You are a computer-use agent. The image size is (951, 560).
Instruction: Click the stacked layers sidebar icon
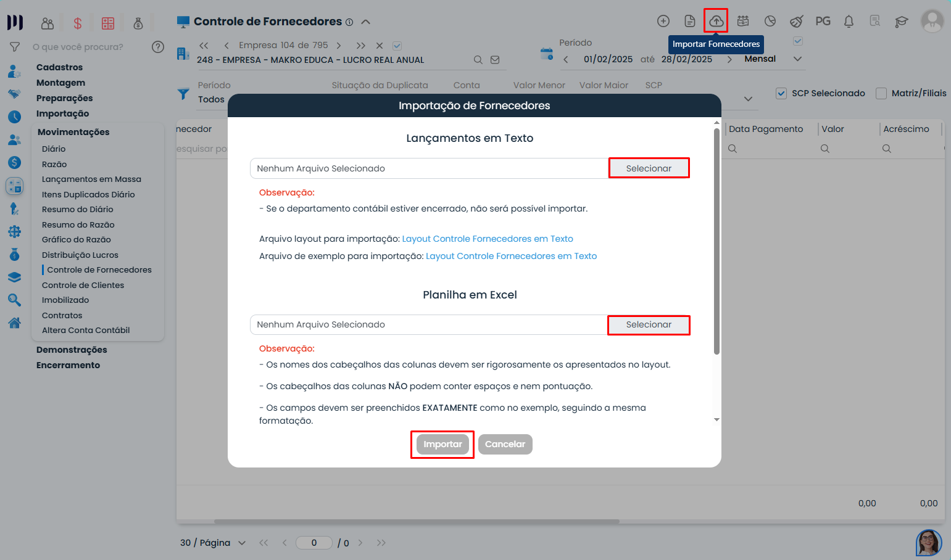[14, 278]
